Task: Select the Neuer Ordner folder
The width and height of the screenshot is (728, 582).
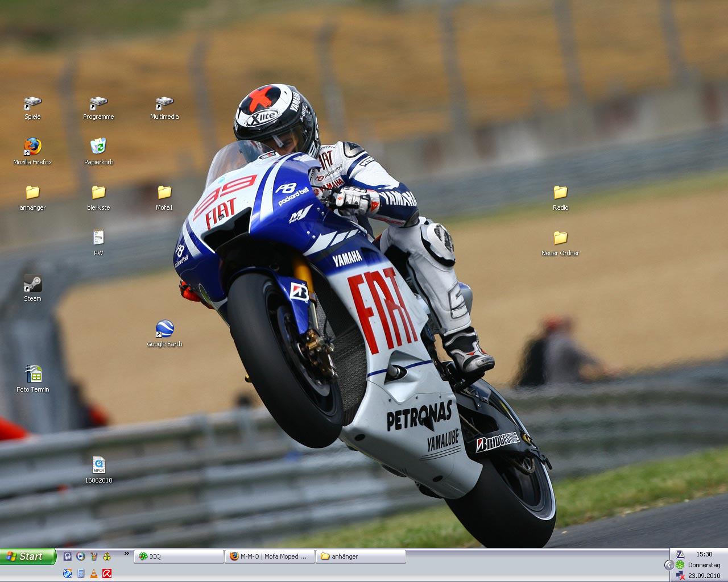Action: coord(560,238)
